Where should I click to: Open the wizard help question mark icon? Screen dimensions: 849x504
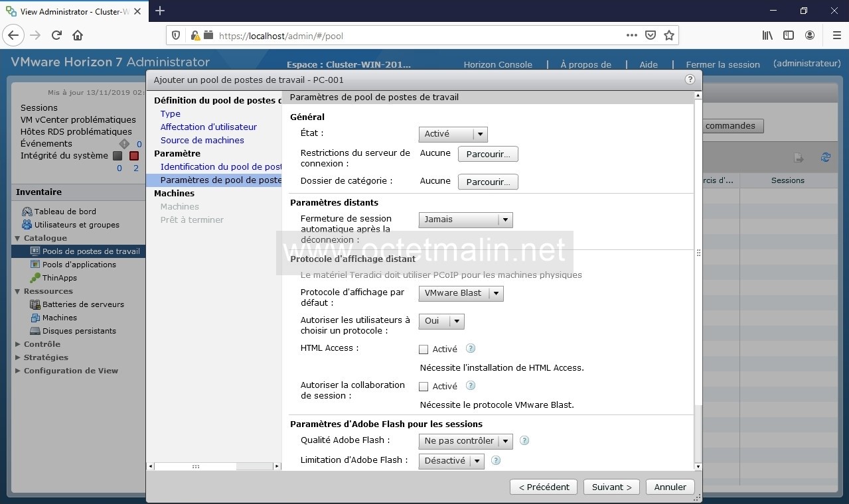[690, 80]
